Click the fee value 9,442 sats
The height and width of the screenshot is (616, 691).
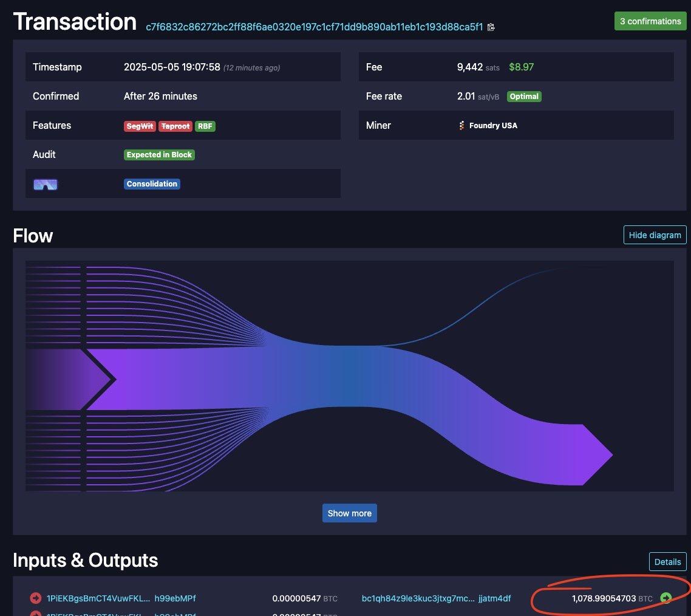pyautogui.click(x=478, y=67)
